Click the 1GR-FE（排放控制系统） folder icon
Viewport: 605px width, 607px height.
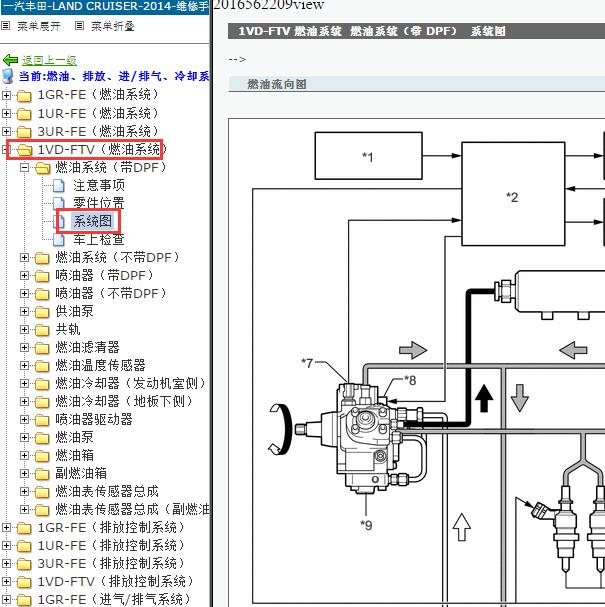pyautogui.click(x=24, y=528)
